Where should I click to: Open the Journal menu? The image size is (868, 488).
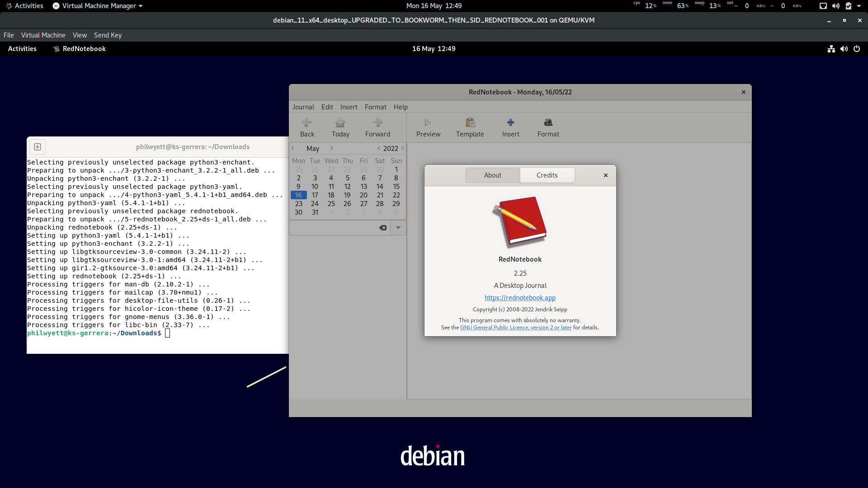click(x=303, y=107)
